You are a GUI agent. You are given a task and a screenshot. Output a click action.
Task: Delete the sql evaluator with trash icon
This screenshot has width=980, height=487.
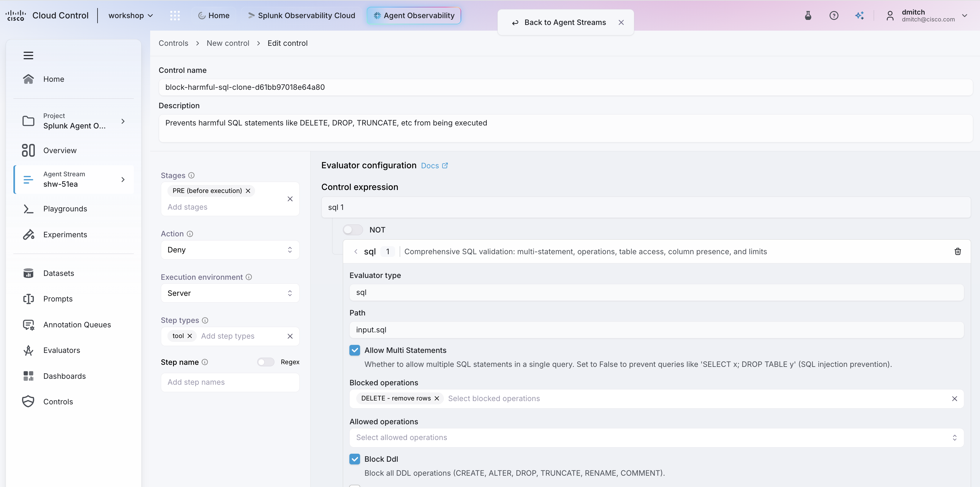point(958,252)
